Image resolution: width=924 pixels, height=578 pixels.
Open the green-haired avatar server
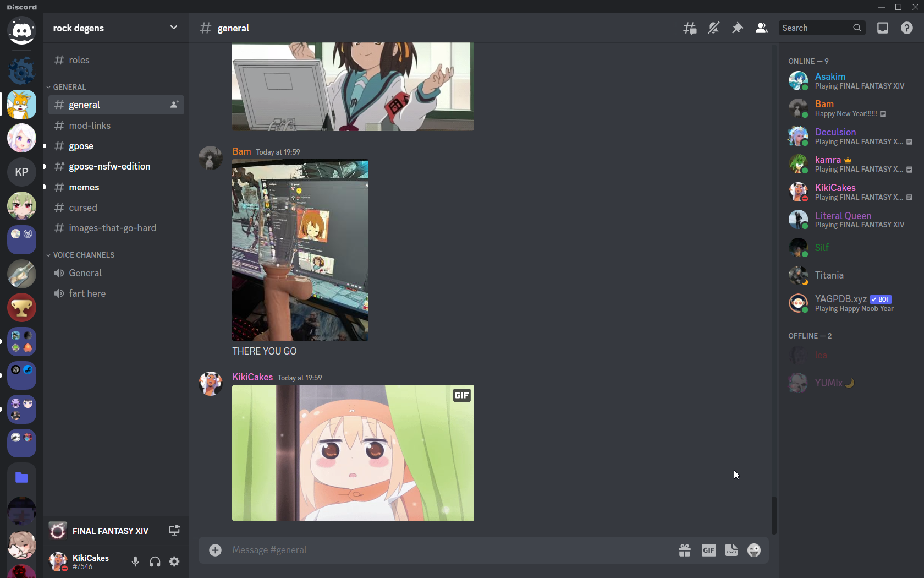coord(21,206)
